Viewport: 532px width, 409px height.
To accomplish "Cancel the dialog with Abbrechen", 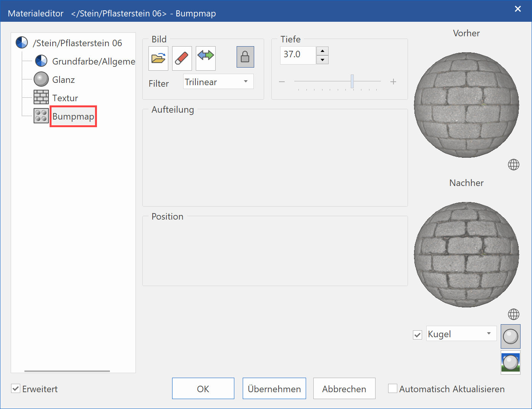I will click(x=344, y=388).
